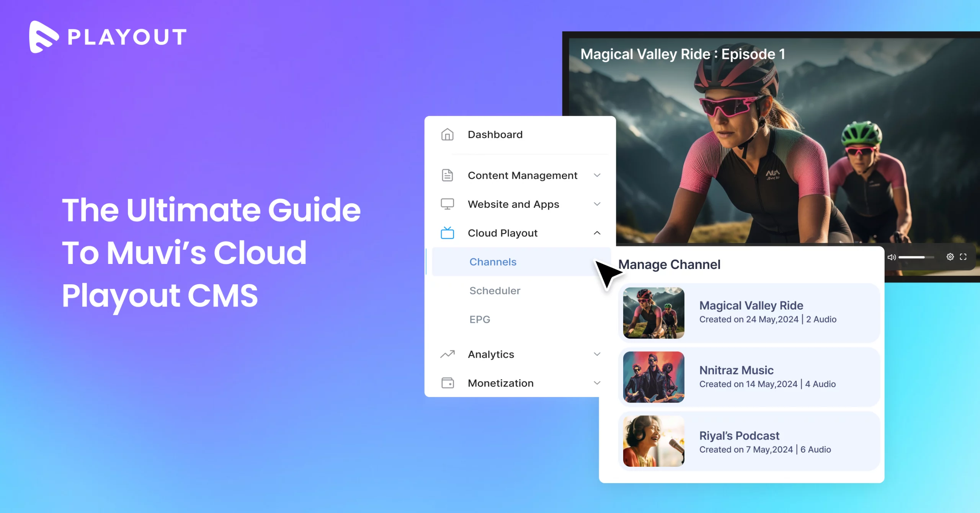Click the Content Management icon
The width and height of the screenshot is (980, 513).
449,176
